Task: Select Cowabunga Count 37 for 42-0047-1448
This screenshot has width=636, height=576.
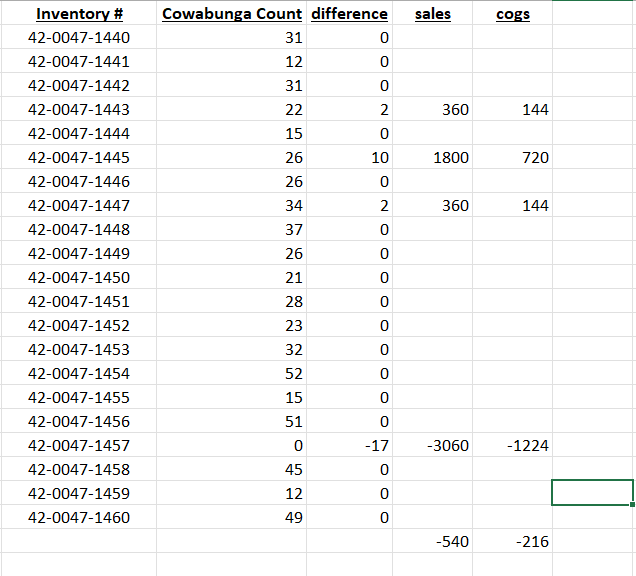Action: coord(232,229)
